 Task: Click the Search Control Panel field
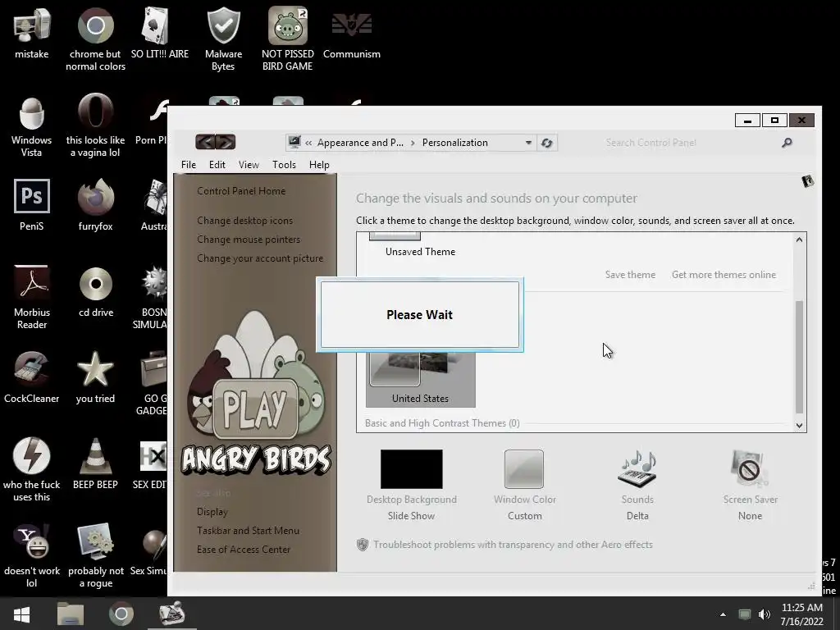tap(691, 143)
